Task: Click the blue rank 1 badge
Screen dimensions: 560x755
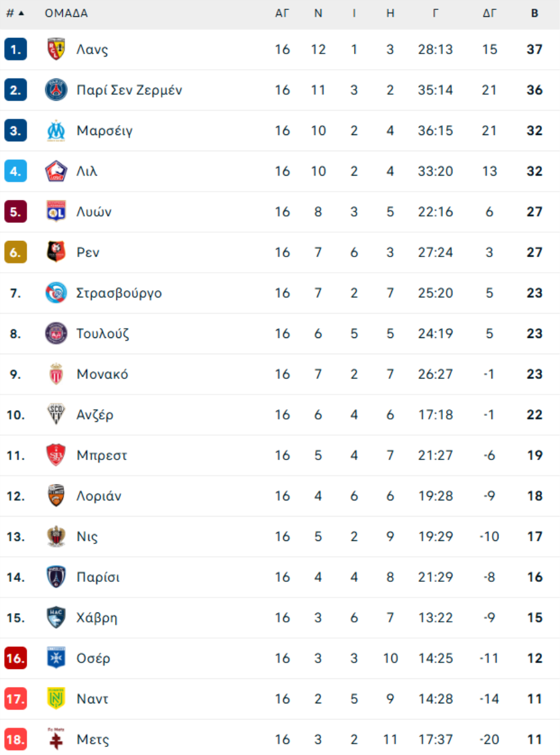Action: [x=16, y=49]
